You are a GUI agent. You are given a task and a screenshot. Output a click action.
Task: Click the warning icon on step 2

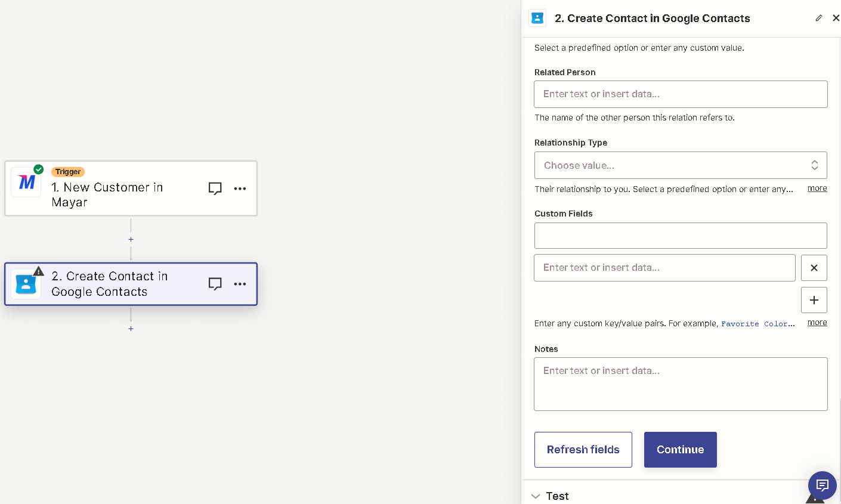coord(39,271)
